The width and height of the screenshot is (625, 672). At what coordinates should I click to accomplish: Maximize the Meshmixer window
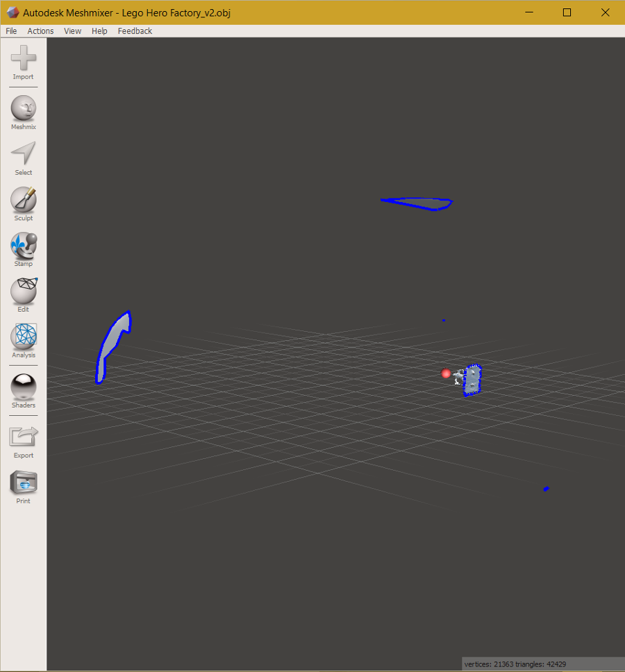567,12
